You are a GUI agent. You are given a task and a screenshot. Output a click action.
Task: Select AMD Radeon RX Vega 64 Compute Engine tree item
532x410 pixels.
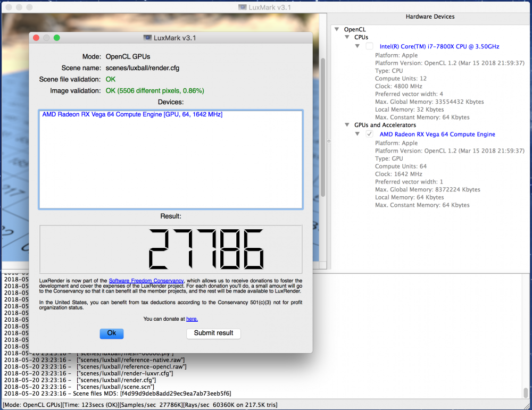coord(437,135)
